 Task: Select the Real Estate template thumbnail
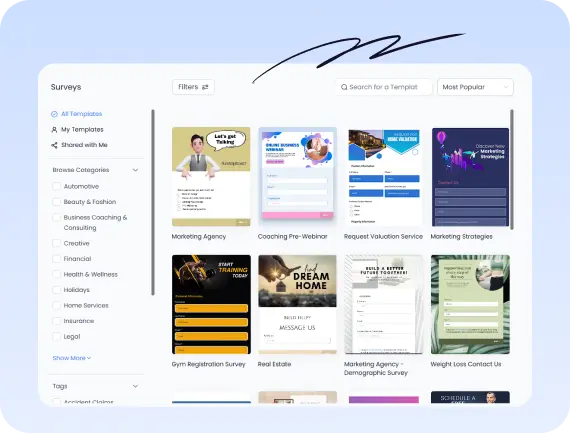[297, 304]
